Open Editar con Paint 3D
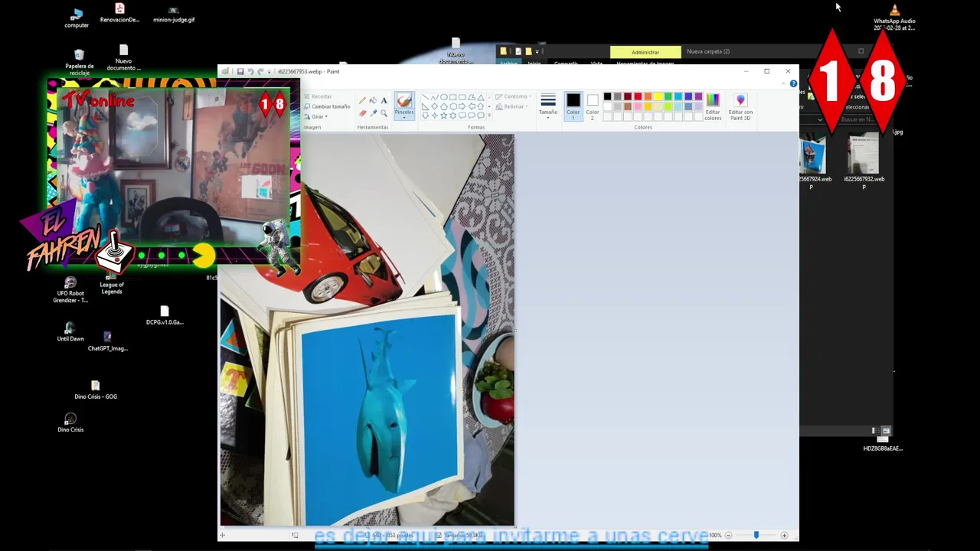Screen dimensions: 980x551 [741, 106]
